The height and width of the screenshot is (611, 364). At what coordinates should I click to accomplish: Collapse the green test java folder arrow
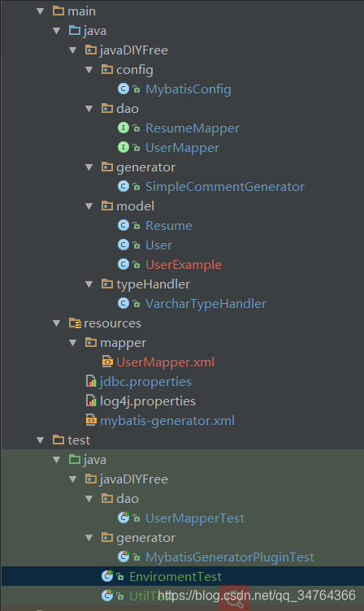[57, 459]
